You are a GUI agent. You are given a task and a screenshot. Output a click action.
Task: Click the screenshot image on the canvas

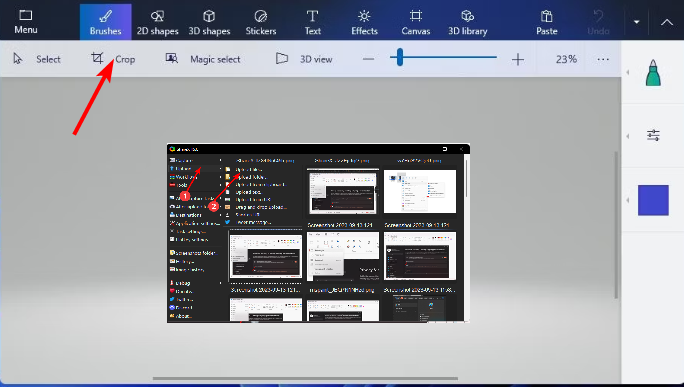pos(318,233)
